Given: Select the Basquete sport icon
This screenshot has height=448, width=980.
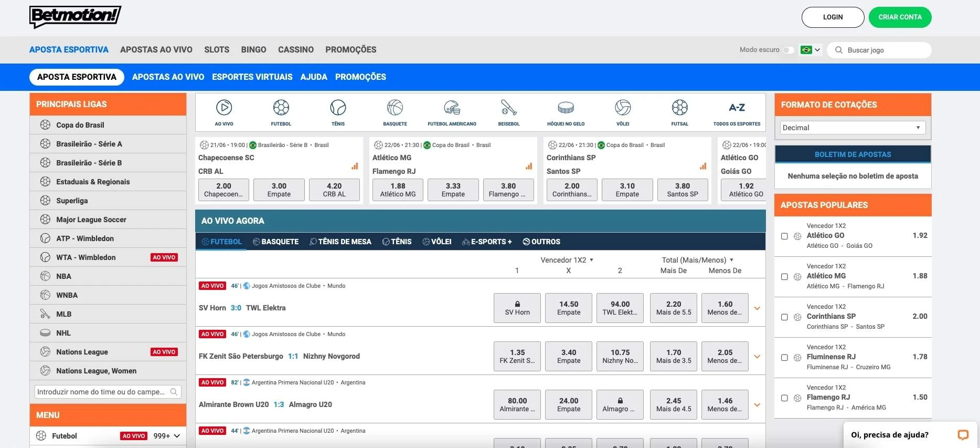Looking at the screenshot, I should click(395, 108).
